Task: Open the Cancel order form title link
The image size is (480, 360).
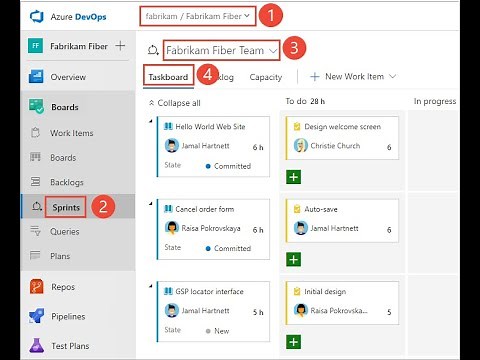Action: (x=205, y=209)
